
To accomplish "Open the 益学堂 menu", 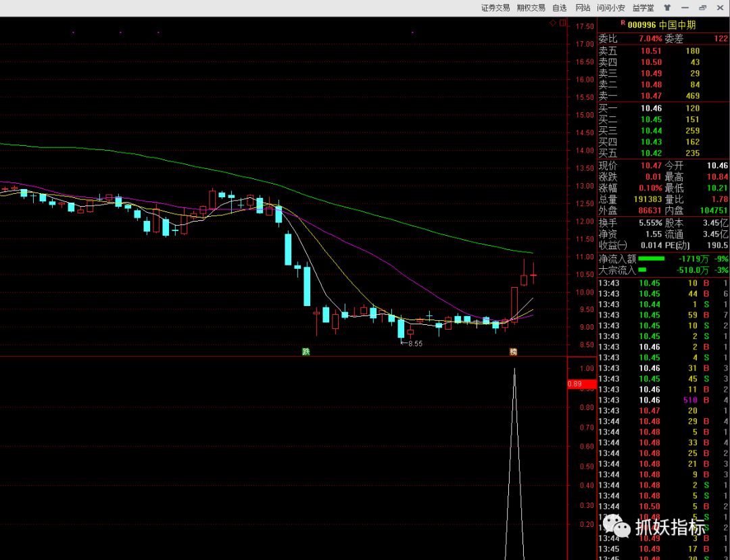I will tap(643, 8).
